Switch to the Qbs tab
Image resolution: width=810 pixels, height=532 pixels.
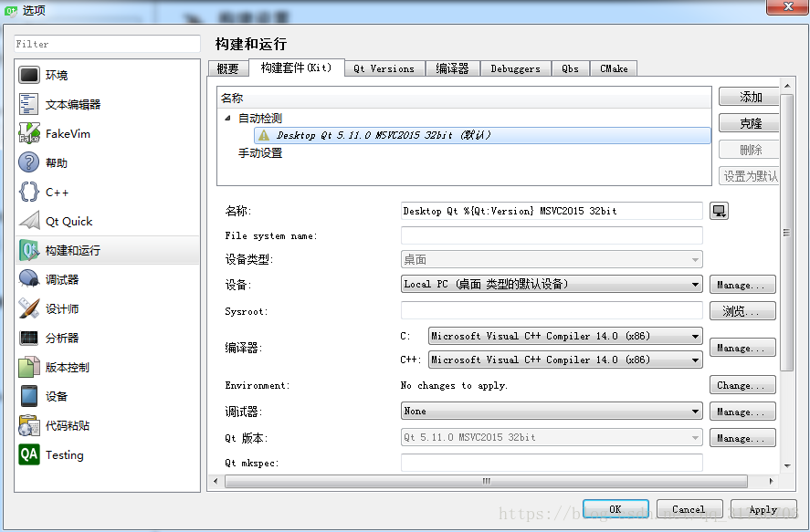pos(571,68)
